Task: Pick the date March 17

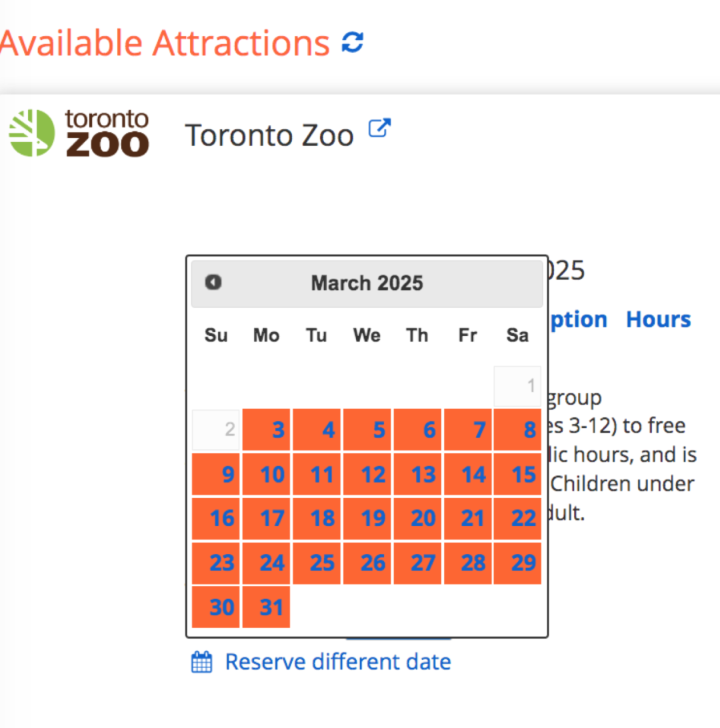Action: tap(267, 518)
